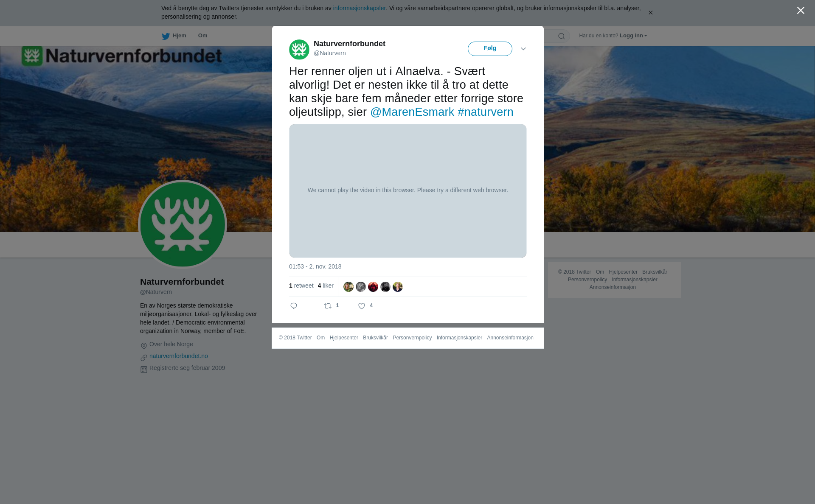Visit naturvernforbundet.no website link
This screenshot has height=504, width=815.
pos(179,356)
